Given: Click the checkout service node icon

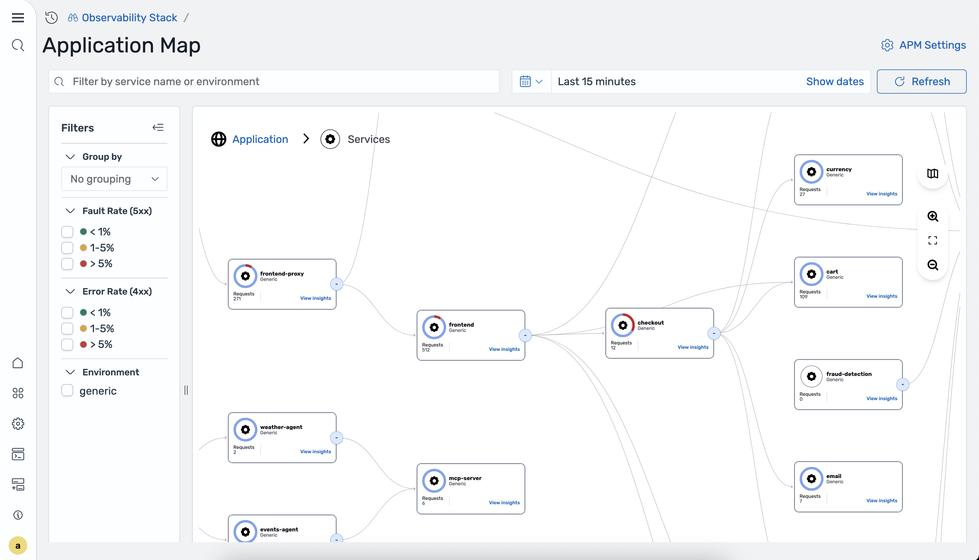Looking at the screenshot, I should pyautogui.click(x=623, y=325).
